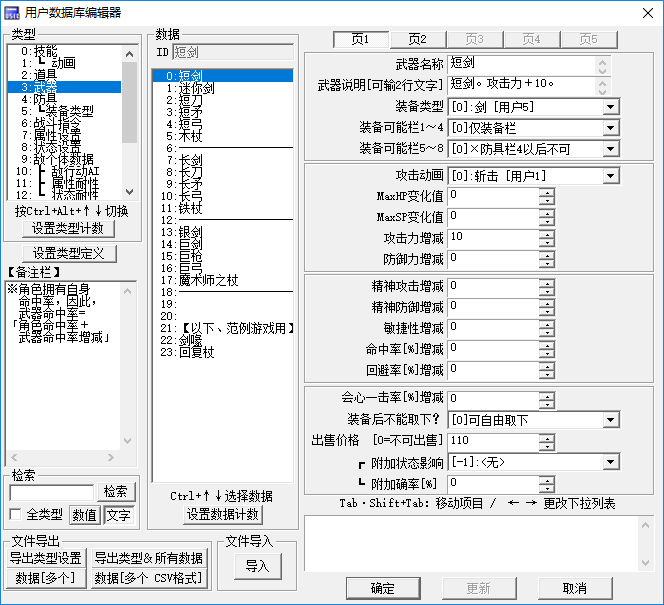Image resolution: width=664 pixels, height=605 pixels.
Task: Click the 敏捷性增减 spinner arrows
Action: point(547,329)
